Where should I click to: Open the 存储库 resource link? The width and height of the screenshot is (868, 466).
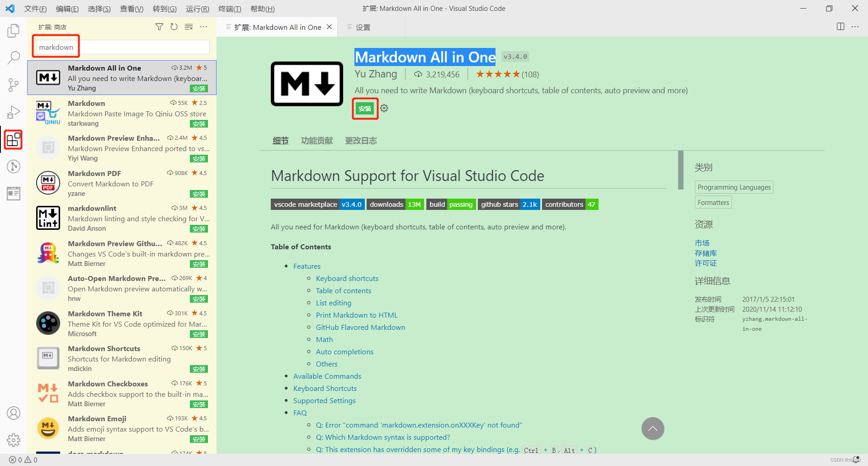[x=706, y=253]
